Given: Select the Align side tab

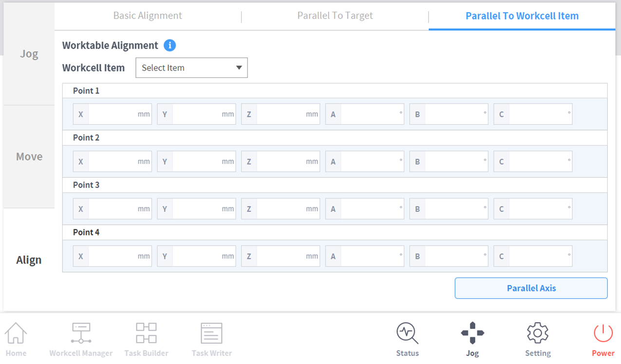Looking at the screenshot, I should coord(29,260).
